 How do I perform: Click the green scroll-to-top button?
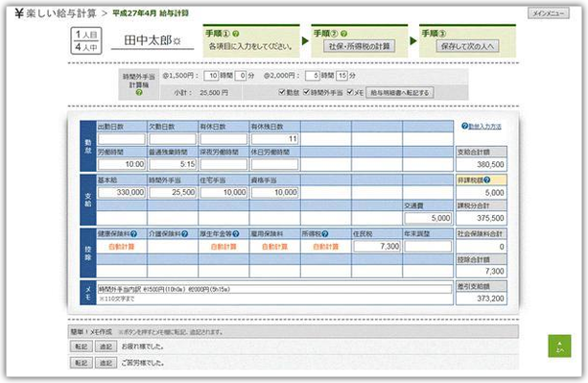[559, 346]
